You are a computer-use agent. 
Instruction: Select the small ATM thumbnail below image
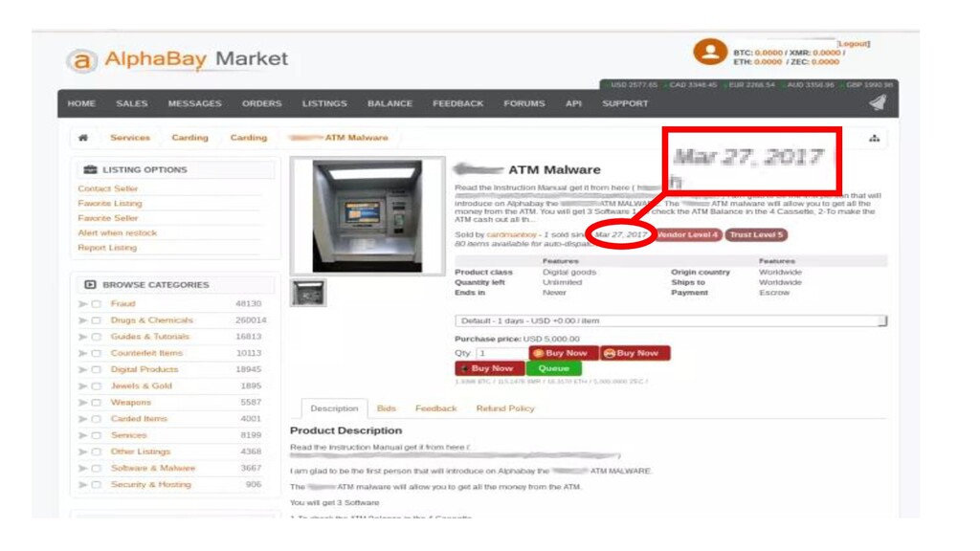click(x=308, y=293)
